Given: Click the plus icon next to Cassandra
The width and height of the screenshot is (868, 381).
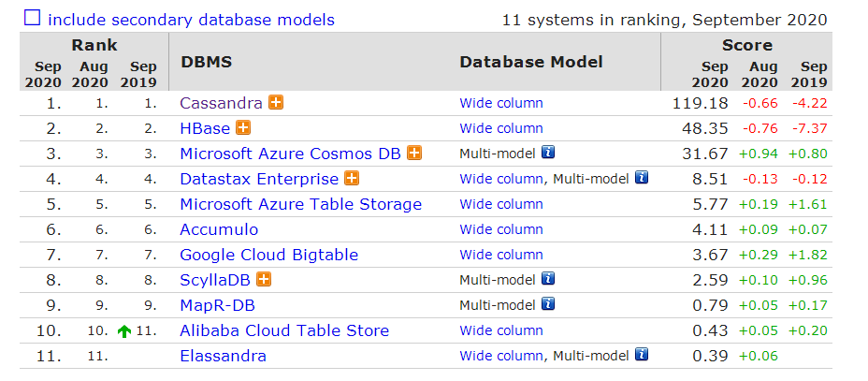Looking at the screenshot, I should coord(276,103).
